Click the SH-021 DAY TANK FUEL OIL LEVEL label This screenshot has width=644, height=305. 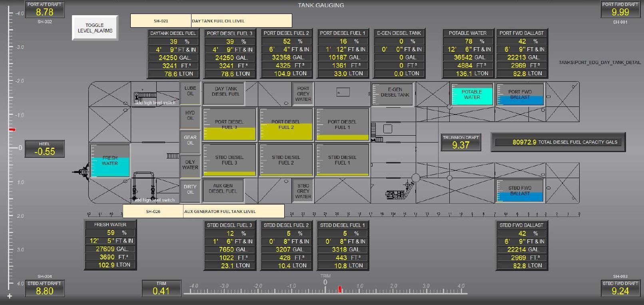point(211,21)
